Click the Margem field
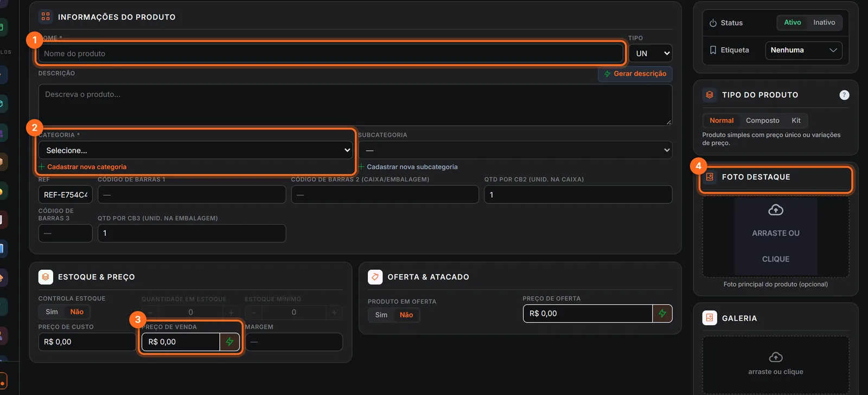Viewport: 868px width, 395px height. (x=293, y=342)
